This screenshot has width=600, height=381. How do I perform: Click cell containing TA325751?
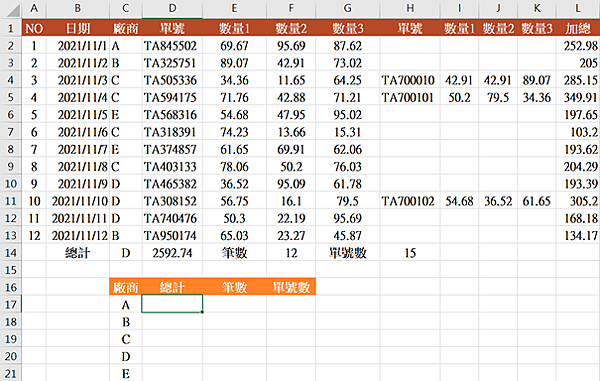pyautogui.click(x=172, y=63)
